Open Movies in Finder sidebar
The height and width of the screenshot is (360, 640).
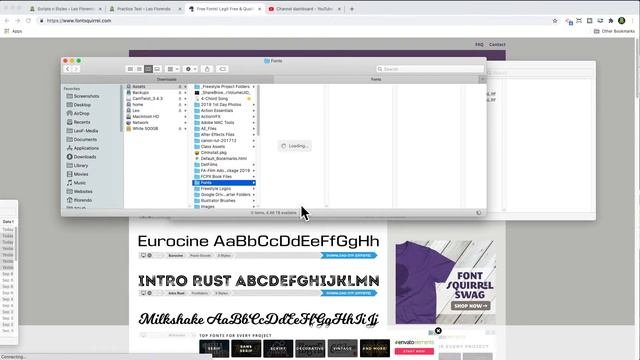[78, 174]
